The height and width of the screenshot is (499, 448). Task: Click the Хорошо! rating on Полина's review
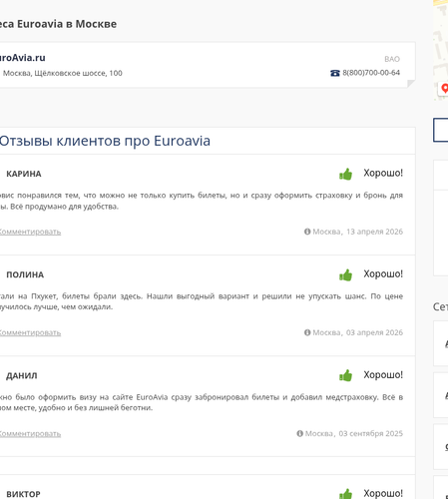pyautogui.click(x=383, y=273)
